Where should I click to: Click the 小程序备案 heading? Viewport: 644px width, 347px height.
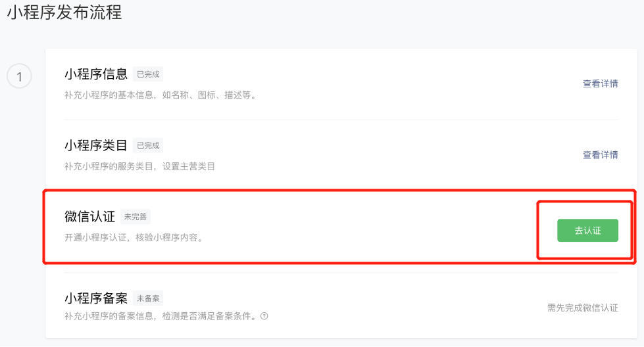pyautogui.click(x=96, y=298)
